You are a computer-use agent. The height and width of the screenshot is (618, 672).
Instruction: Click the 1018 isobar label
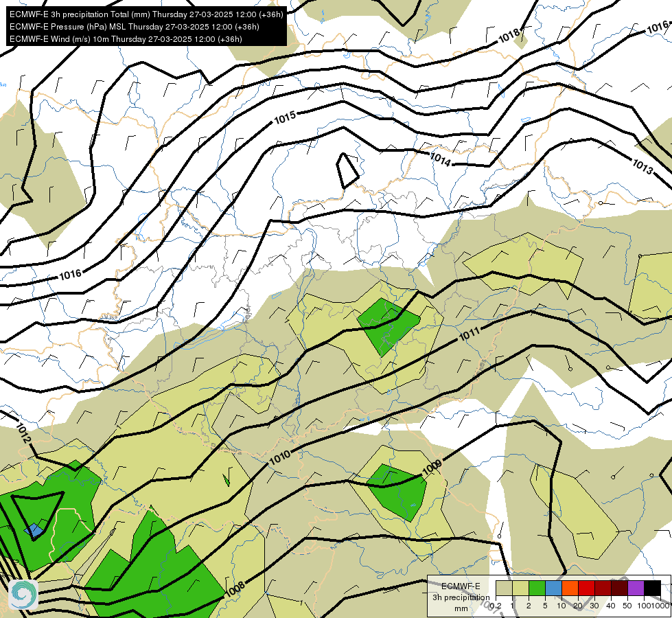[509, 35]
